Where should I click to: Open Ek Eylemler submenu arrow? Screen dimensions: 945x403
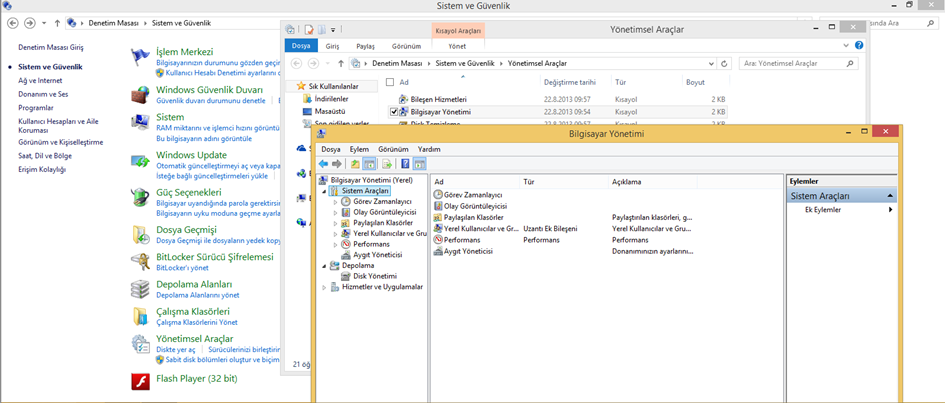pyautogui.click(x=890, y=210)
